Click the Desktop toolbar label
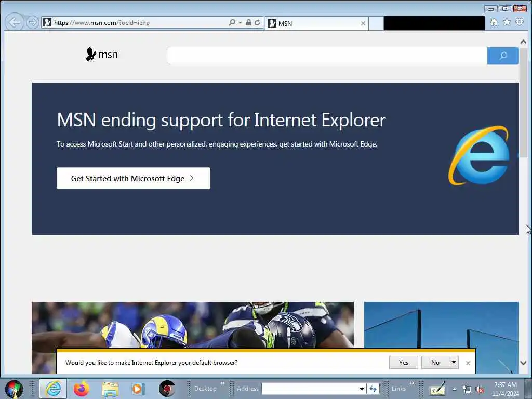This screenshot has height=399, width=532. tap(205, 389)
